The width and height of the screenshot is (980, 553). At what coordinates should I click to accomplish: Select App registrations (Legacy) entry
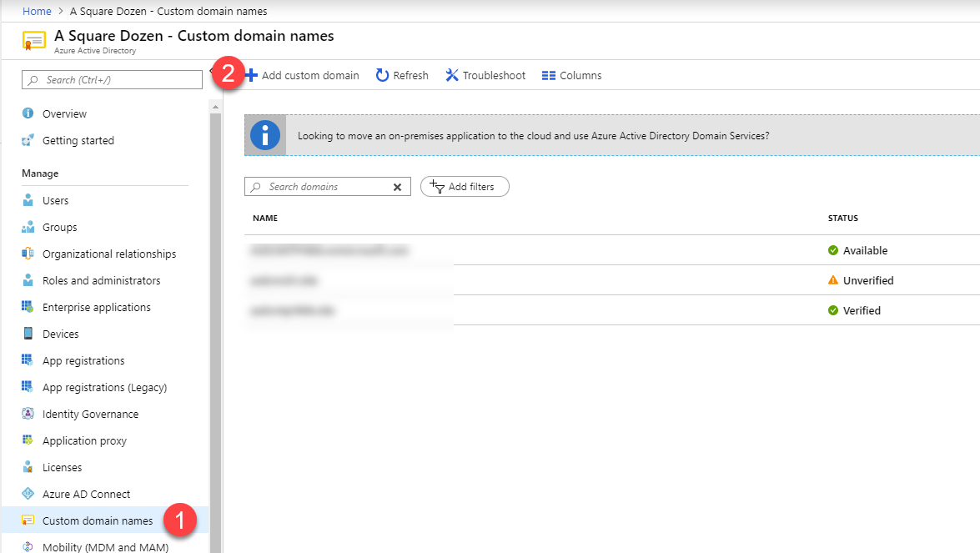click(x=104, y=387)
